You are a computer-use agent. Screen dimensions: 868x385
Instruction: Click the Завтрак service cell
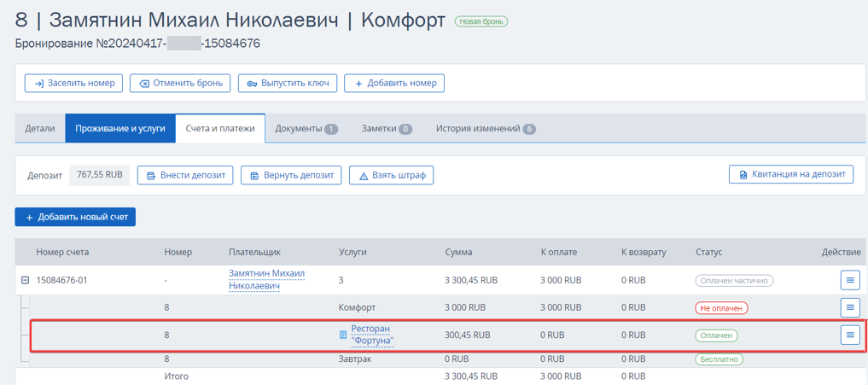353,359
